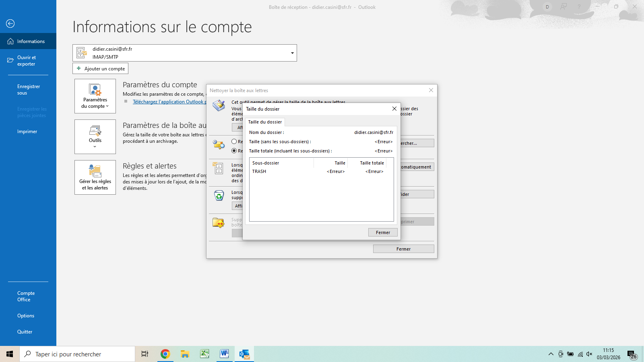Expand the didier.casini@sfr.fr account dropdown

point(292,53)
